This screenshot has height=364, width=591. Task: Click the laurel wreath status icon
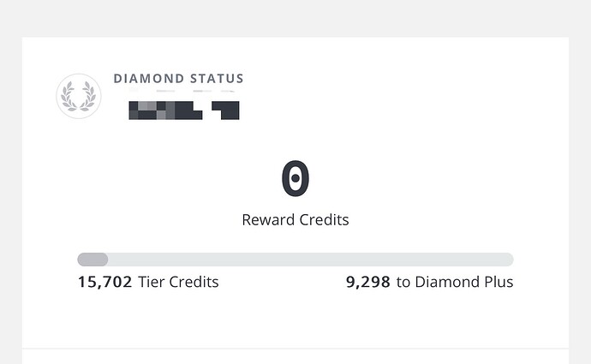(x=79, y=96)
